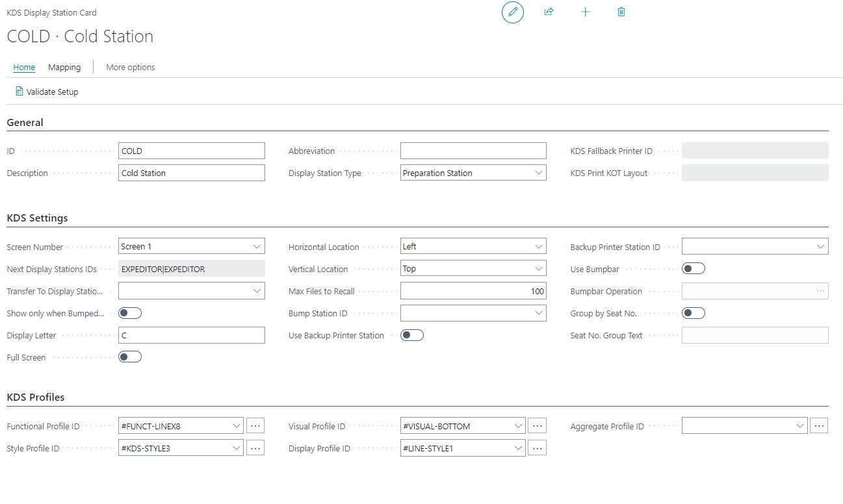The image size is (843, 504).
Task: Switch to the Mapping tab
Action: tap(64, 68)
